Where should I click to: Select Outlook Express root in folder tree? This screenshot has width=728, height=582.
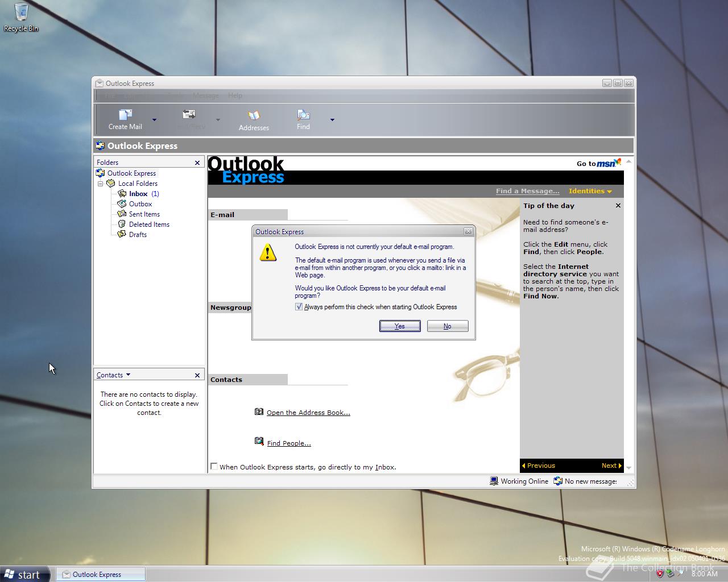131,173
